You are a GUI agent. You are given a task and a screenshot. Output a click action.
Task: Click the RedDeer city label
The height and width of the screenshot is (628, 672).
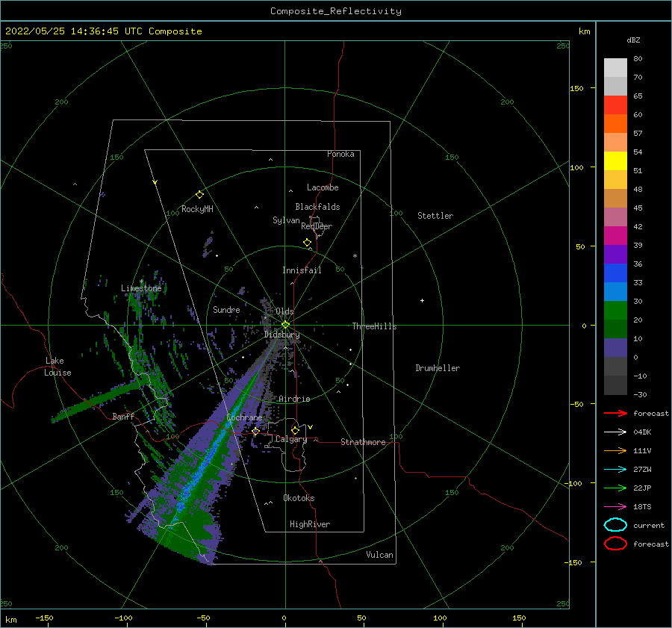317,226
